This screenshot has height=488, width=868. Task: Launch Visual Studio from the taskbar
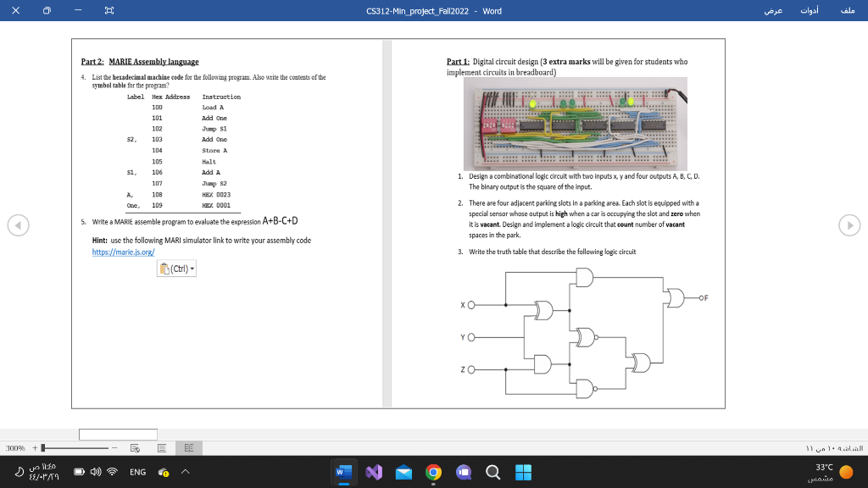pyautogui.click(x=373, y=473)
